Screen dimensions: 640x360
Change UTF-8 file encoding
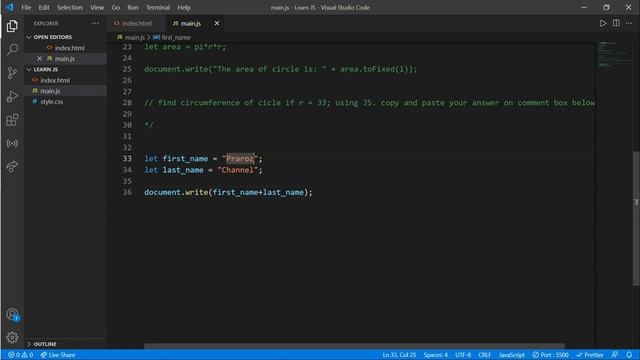tap(463, 355)
